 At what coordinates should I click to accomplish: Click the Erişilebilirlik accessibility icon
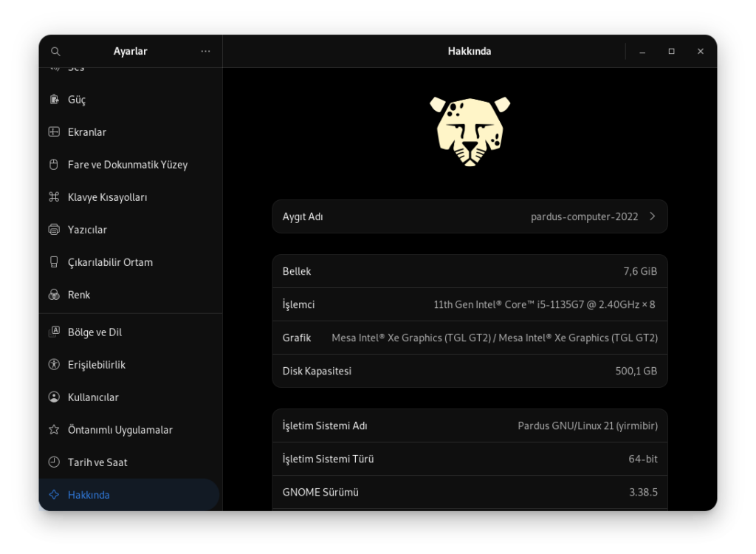coord(54,365)
